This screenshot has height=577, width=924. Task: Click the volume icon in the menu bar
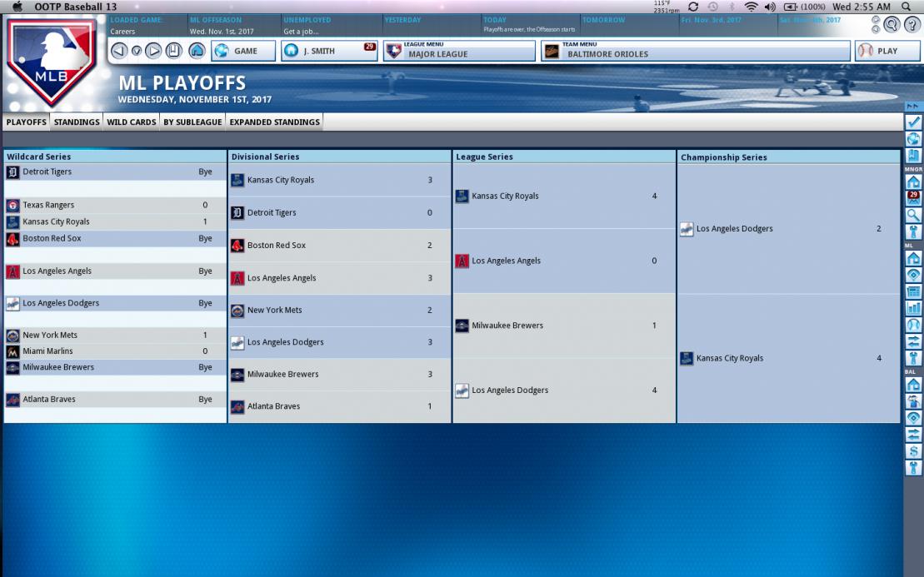[x=770, y=7]
